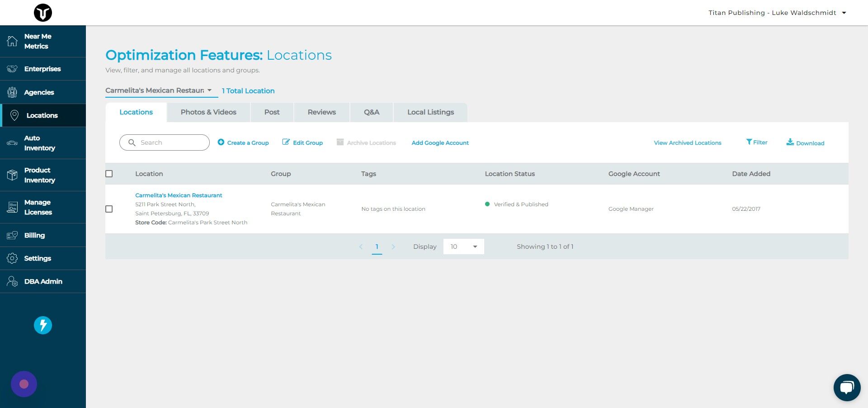
Task: Go to next page arrow
Action: point(393,247)
